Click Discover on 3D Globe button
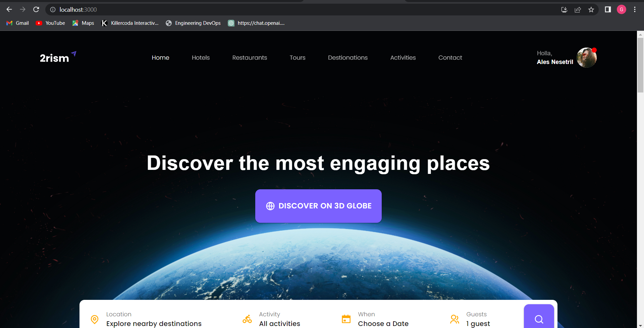Image resolution: width=644 pixels, height=328 pixels. tap(318, 206)
